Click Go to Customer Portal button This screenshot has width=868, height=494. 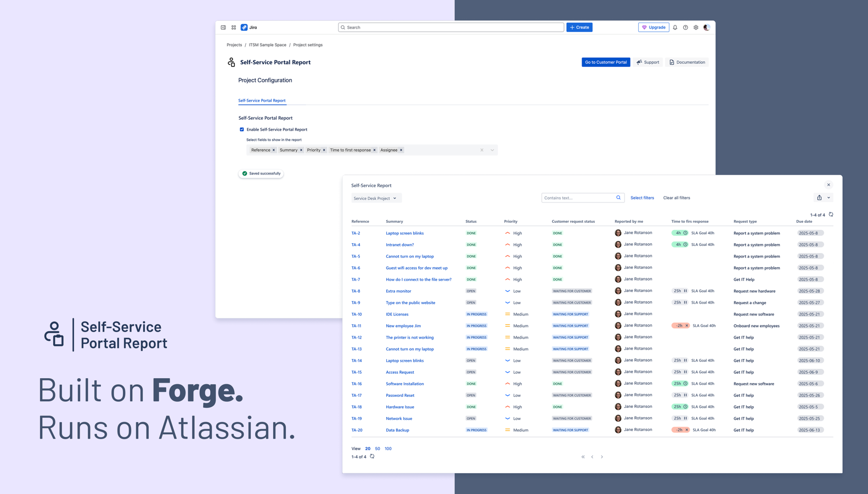click(x=606, y=62)
